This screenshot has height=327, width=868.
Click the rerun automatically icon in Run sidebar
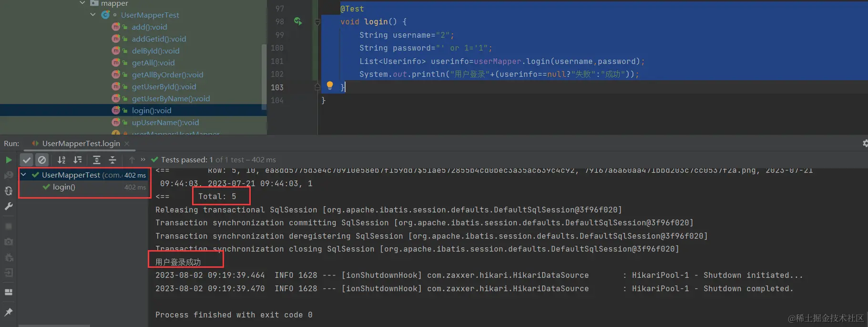pyautogui.click(x=9, y=191)
